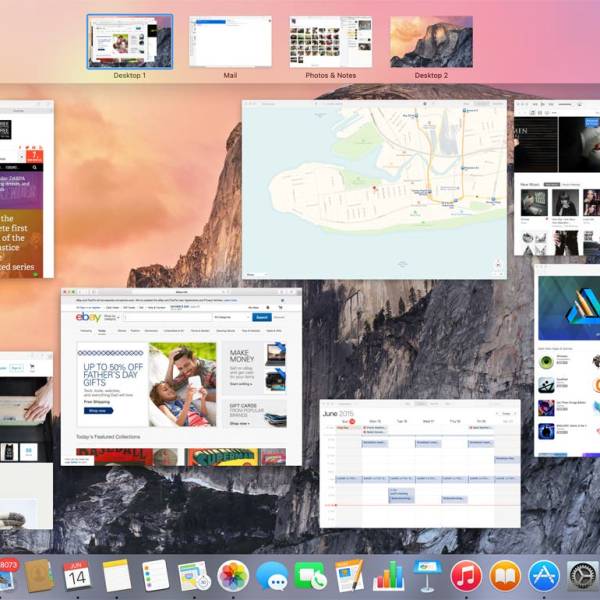Click Today's Featured Collections heading on eBay

pos(108,437)
